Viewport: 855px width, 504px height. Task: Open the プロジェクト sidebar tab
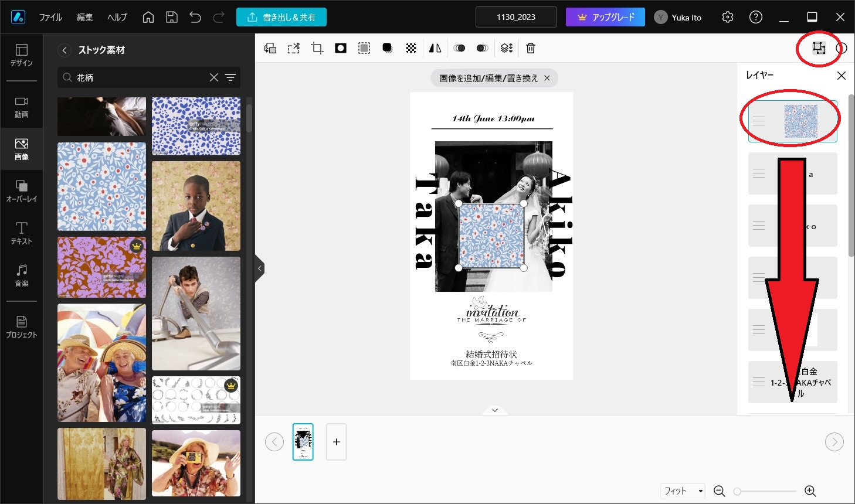pos(22,328)
